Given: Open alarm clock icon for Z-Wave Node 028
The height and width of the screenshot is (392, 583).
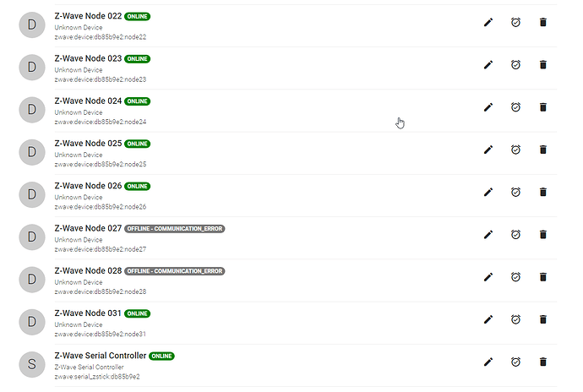Looking at the screenshot, I should (515, 277).
